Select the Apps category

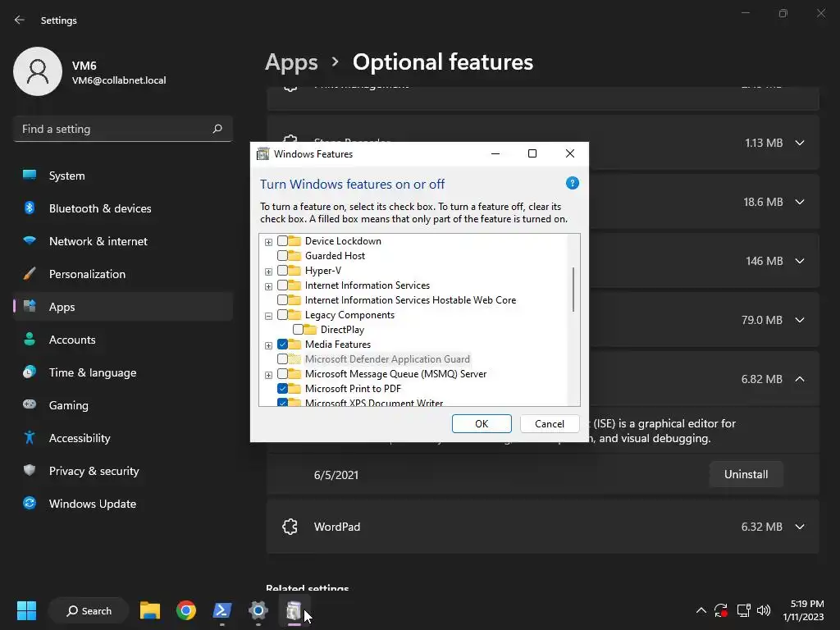click(x=123, y=307)
